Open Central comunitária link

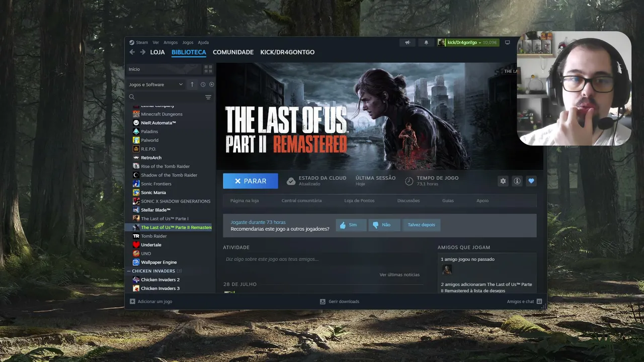(x=301, y=201)
